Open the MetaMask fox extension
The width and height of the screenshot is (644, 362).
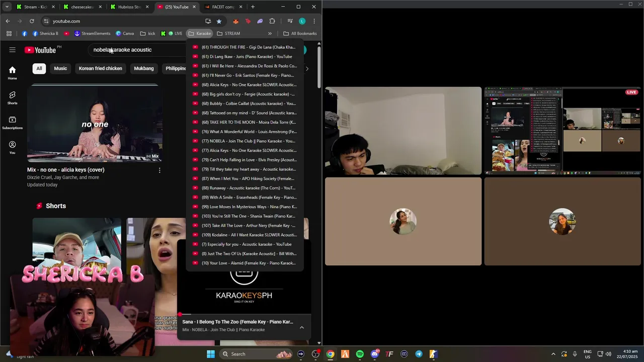click(235, 21)
